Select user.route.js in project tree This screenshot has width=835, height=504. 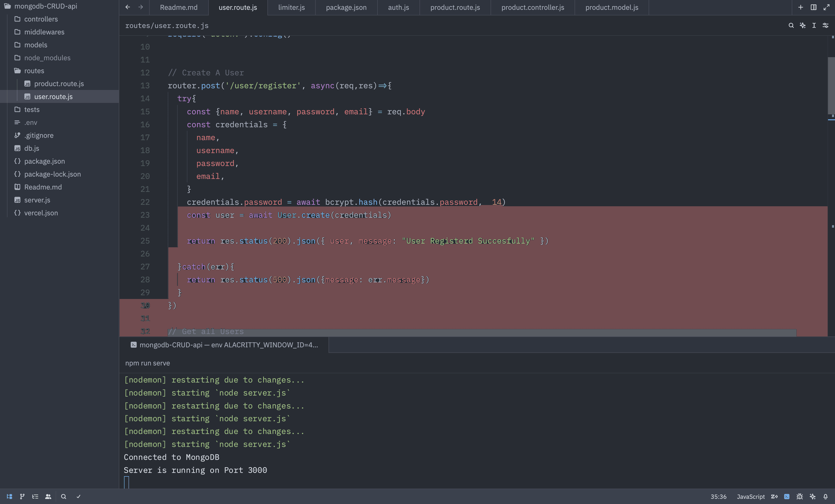pyautogui.click(x=59, y=97)
